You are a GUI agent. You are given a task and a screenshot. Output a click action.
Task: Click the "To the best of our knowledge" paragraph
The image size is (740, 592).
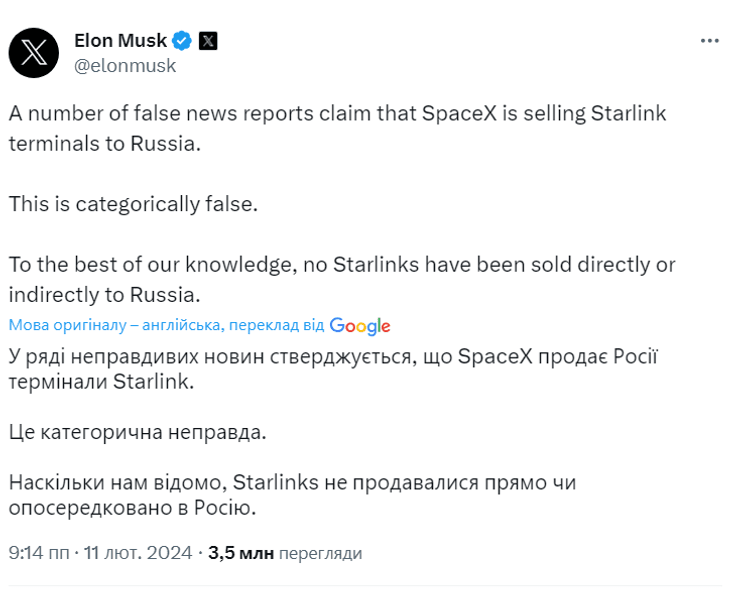[341, 279]
